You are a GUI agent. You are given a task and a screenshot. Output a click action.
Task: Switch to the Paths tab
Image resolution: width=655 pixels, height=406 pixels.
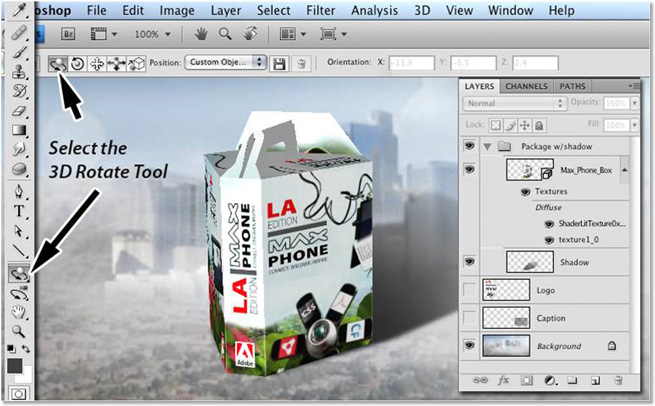point(572,86)
